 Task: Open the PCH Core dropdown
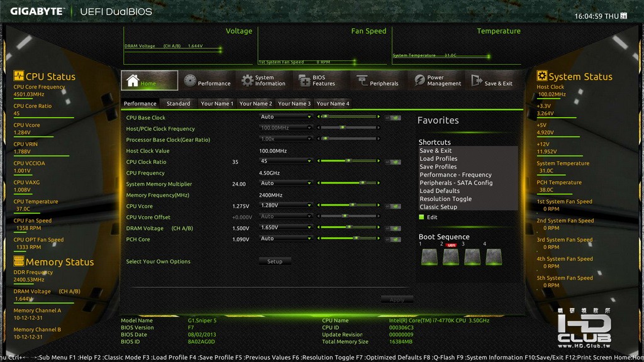(286, 239)
